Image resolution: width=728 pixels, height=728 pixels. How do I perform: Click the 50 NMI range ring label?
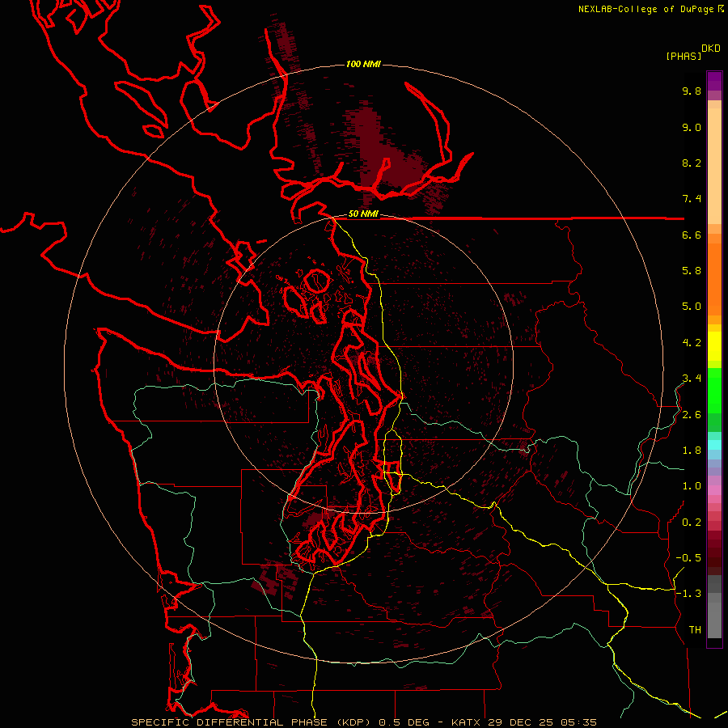pos(363,214)
